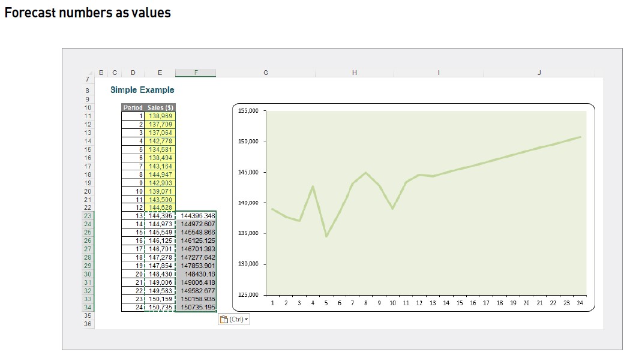Expand the Paste Options dropdown arrow
This screenshot has height=364, width=627.
(x=246, y=319)
